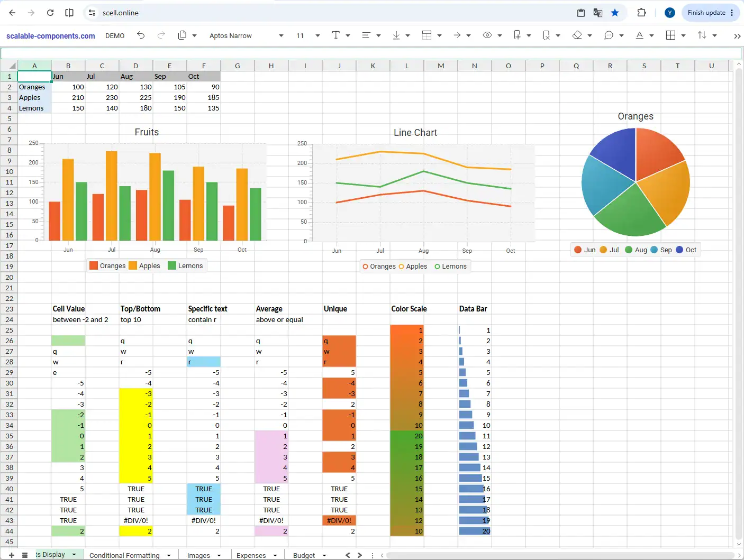
Task: Bookmark star icon in the address bar
Action: coord(615,13)
